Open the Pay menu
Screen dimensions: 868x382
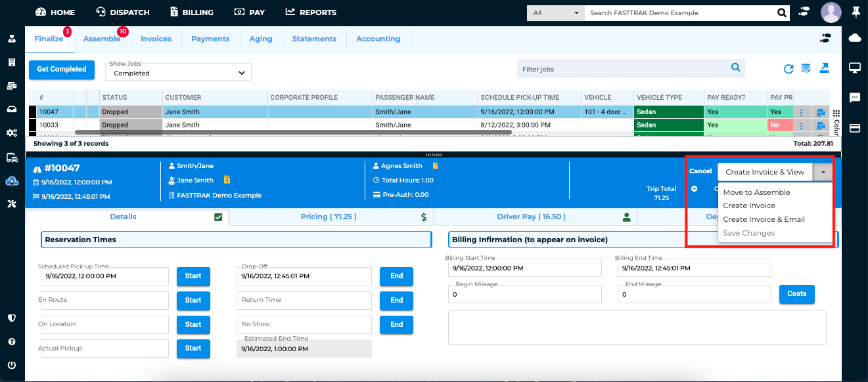point(249,12)
